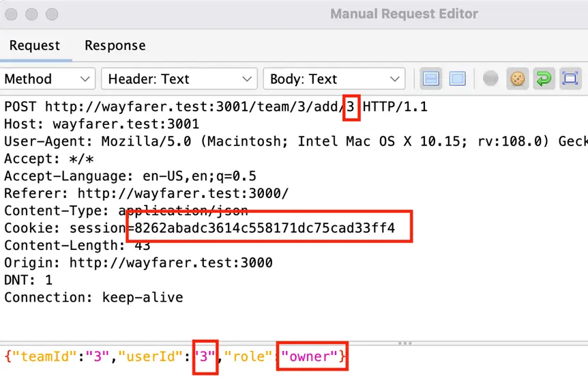Click the 'Connection: keep-alive' header line
Viewport: 588px width, 381px height.
coord(93,297)
